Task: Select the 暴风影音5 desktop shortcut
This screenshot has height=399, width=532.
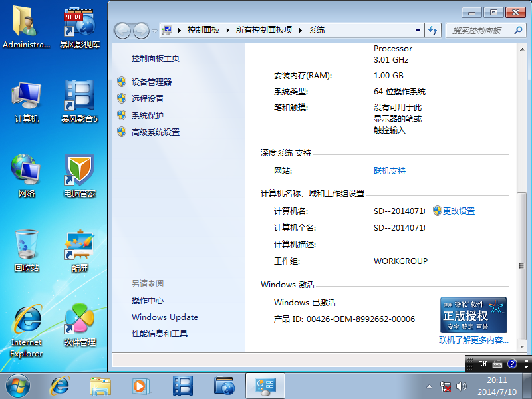Action: (79, 102)
